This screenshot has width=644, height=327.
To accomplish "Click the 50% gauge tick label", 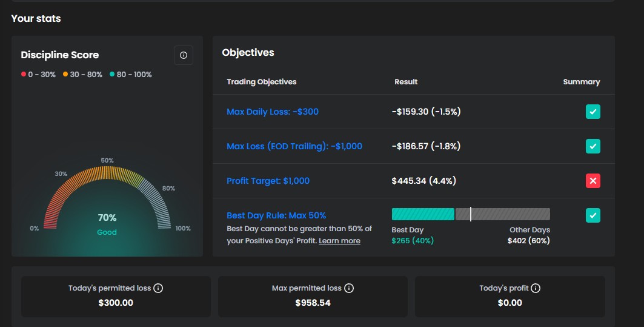I will point(107,160).
